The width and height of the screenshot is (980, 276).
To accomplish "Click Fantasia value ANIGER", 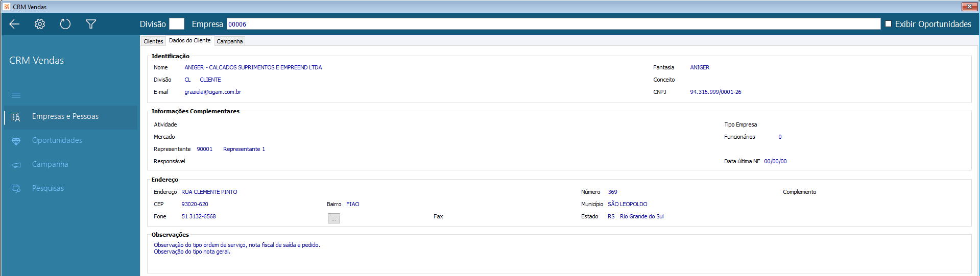I will [700, 68].
